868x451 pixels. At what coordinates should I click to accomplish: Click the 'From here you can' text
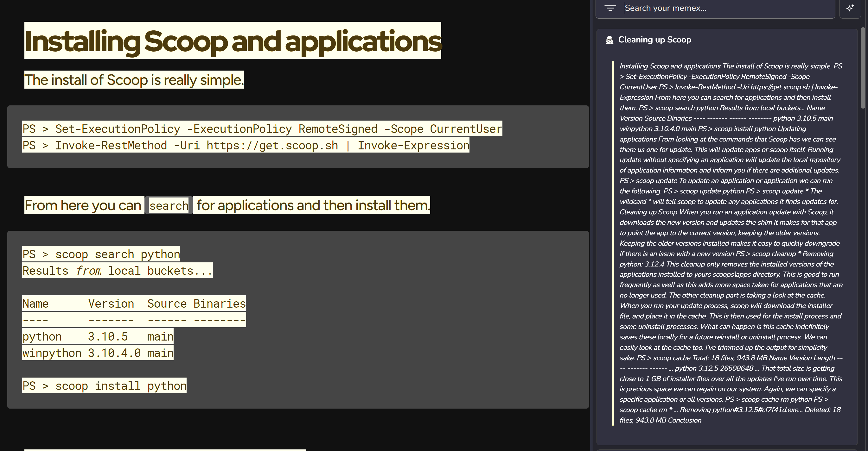click(x=83, y=205)
